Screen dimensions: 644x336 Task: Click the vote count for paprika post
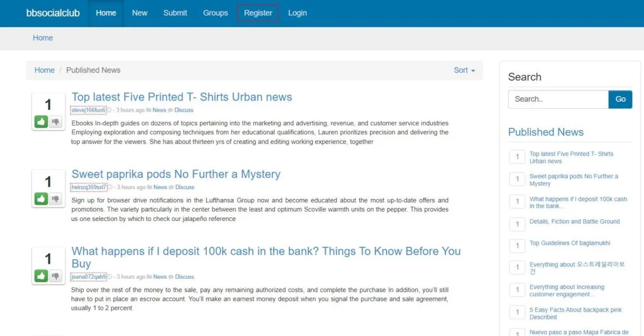pyautogui.click(x=48, y=182)
